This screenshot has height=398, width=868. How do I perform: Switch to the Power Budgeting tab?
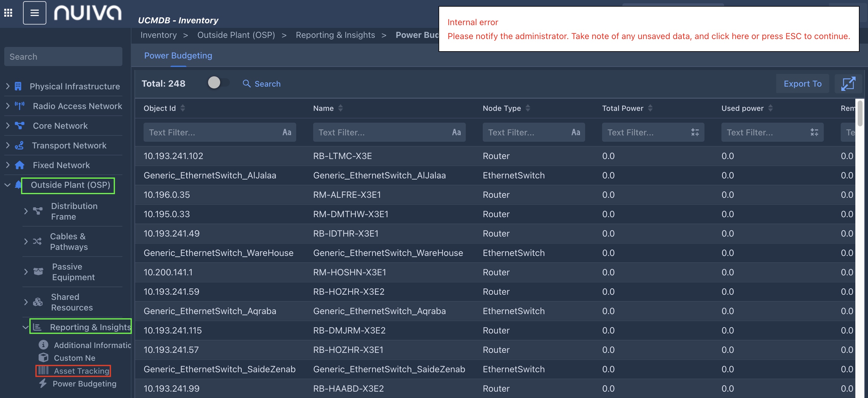tap(178, 56)
